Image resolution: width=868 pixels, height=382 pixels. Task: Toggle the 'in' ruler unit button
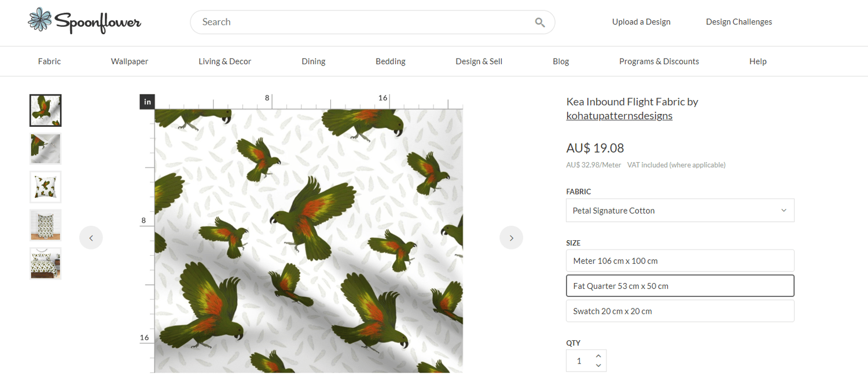[x=147, y=102]
